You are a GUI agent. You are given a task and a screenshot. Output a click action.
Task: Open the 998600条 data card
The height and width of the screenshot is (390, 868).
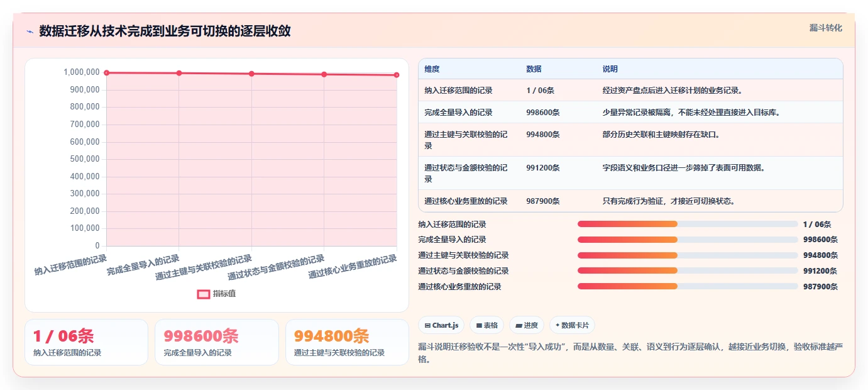217,342
